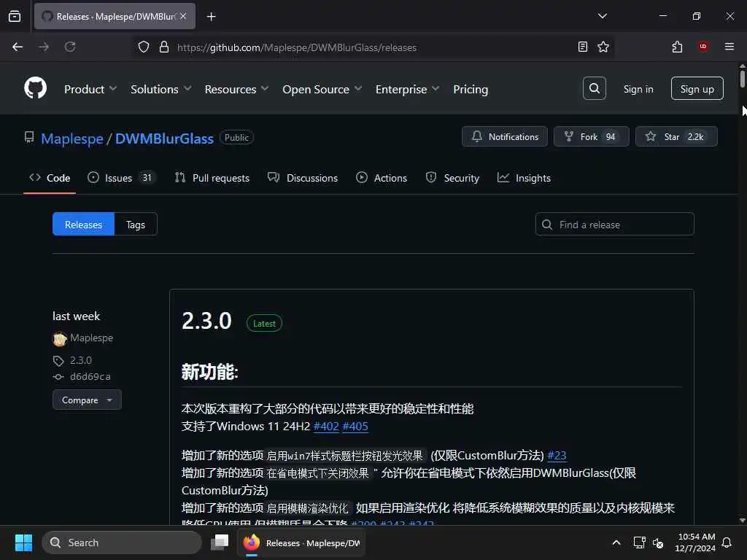
Task: Open the Windows Start menu
Action: pos(23,542)
